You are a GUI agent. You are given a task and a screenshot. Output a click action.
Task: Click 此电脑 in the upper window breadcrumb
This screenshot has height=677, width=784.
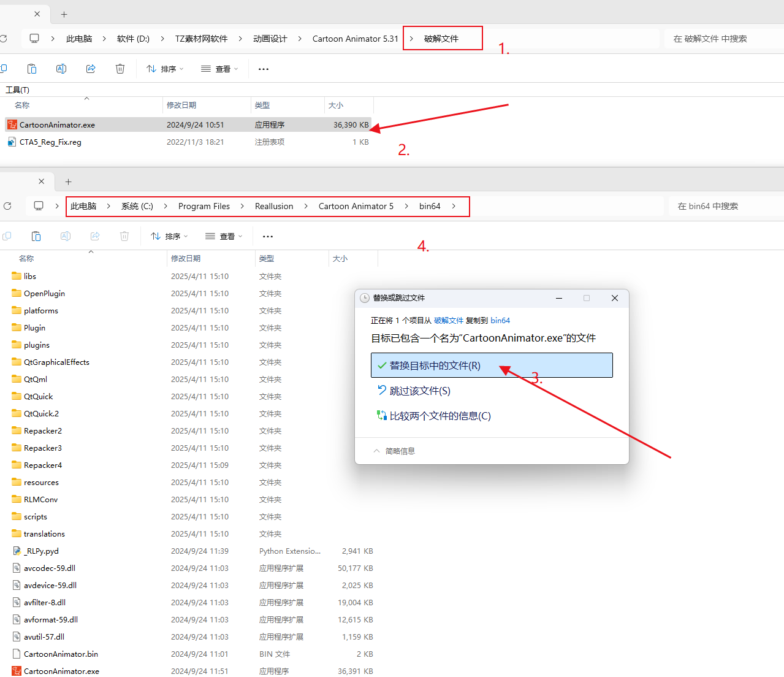[x=79, y=39]
